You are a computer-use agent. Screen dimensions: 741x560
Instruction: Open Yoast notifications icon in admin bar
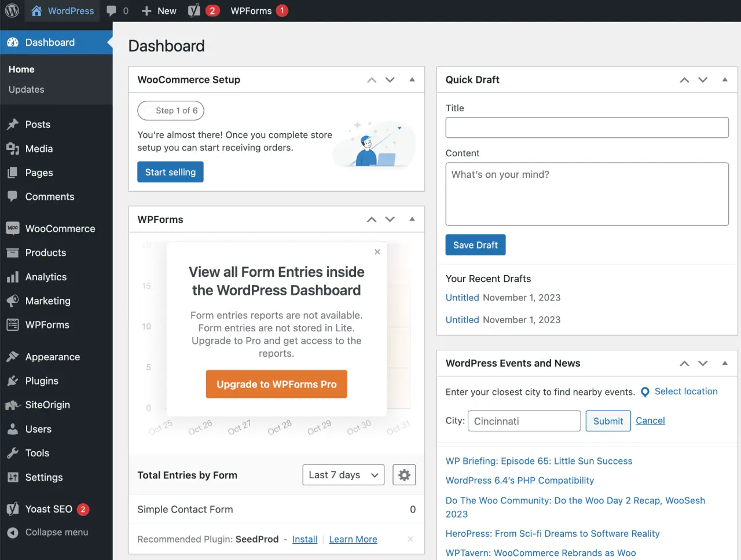point(195,10)
